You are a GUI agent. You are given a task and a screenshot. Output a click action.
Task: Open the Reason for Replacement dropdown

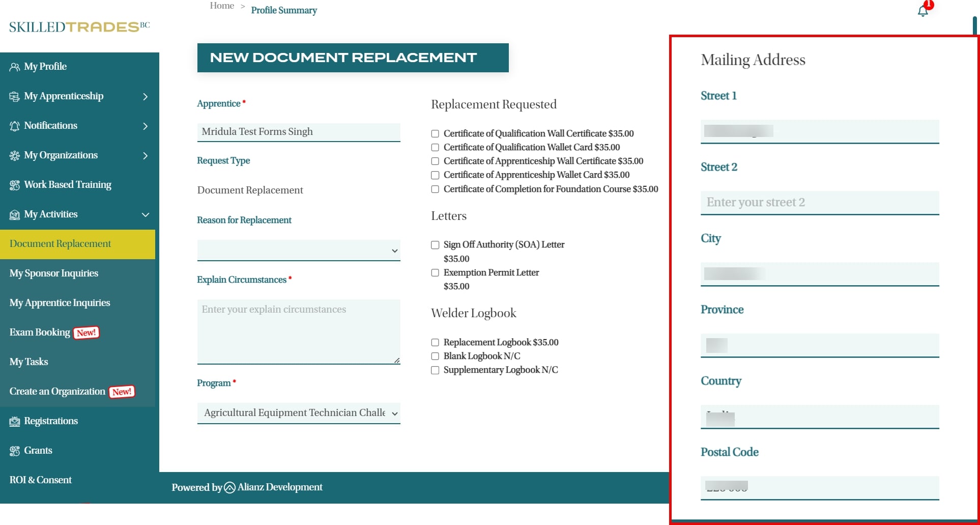[298, 251]
